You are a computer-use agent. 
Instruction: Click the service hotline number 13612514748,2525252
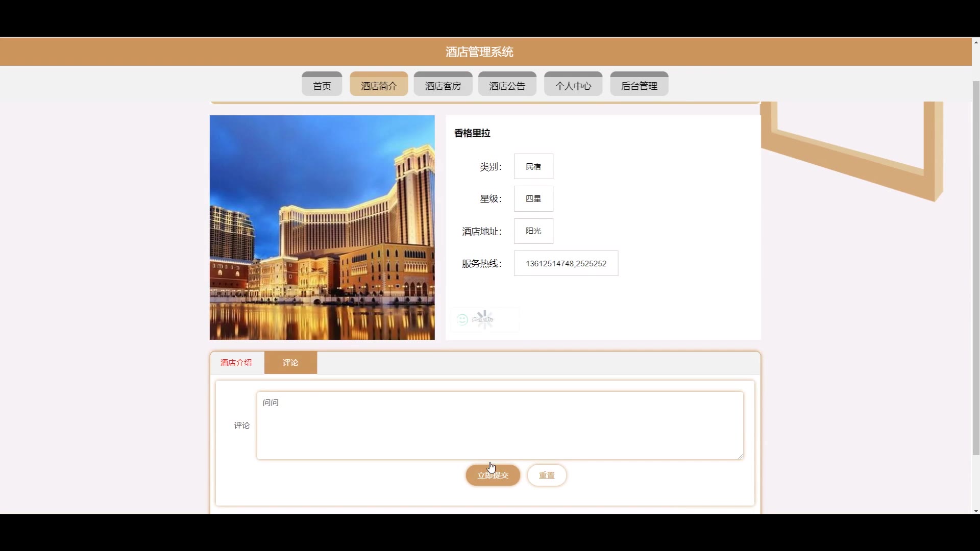(566, 263)
